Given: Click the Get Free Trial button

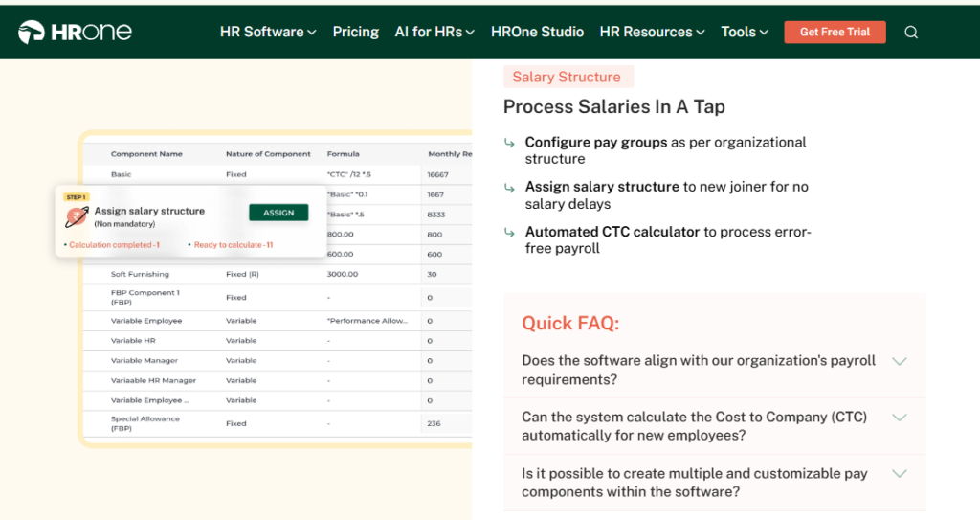Looking at the screenshot, I should click(835, 32).
